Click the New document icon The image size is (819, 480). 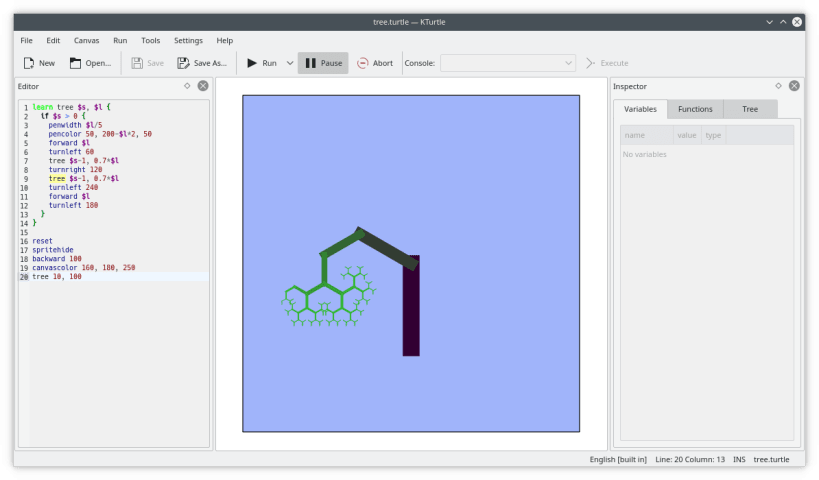coord(29,63)
